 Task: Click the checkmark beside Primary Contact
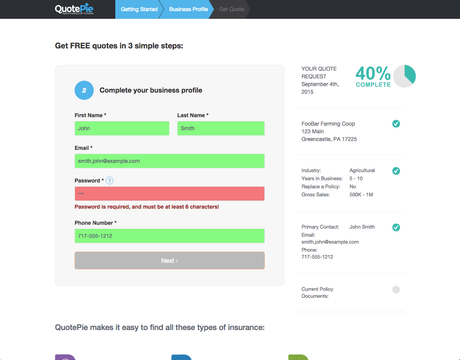396,227
